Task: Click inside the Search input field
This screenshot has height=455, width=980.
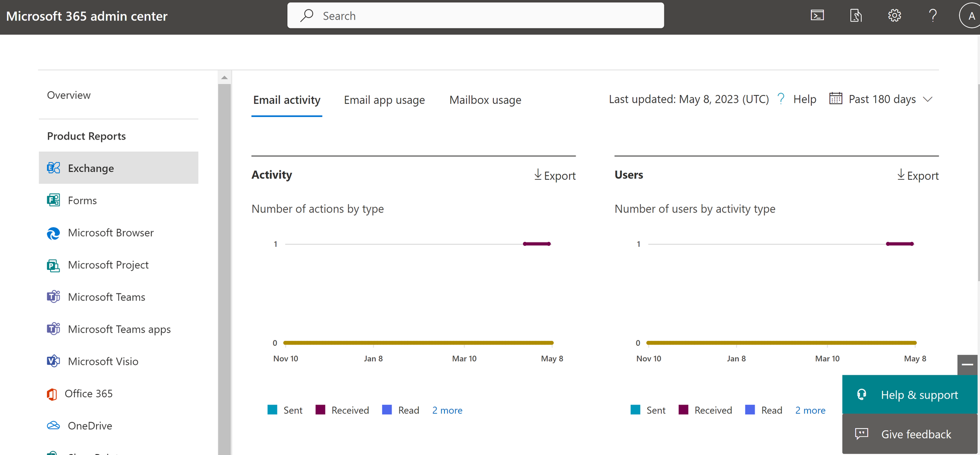Action: point(475,16)
